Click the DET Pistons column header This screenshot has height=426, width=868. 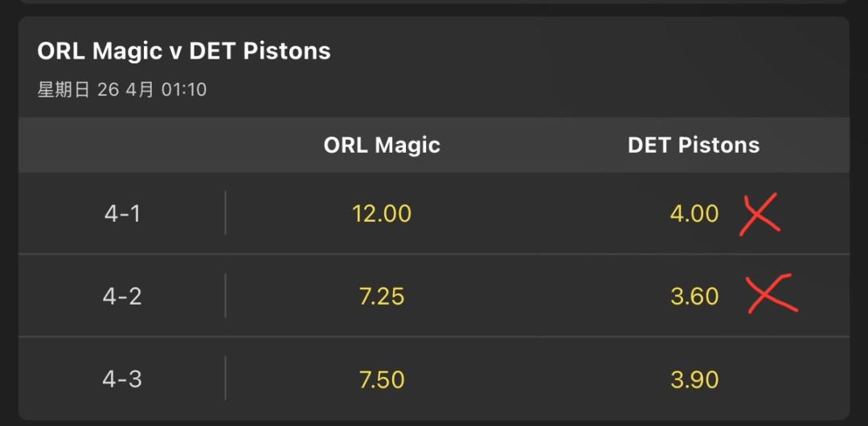click(x=694, y=145)
